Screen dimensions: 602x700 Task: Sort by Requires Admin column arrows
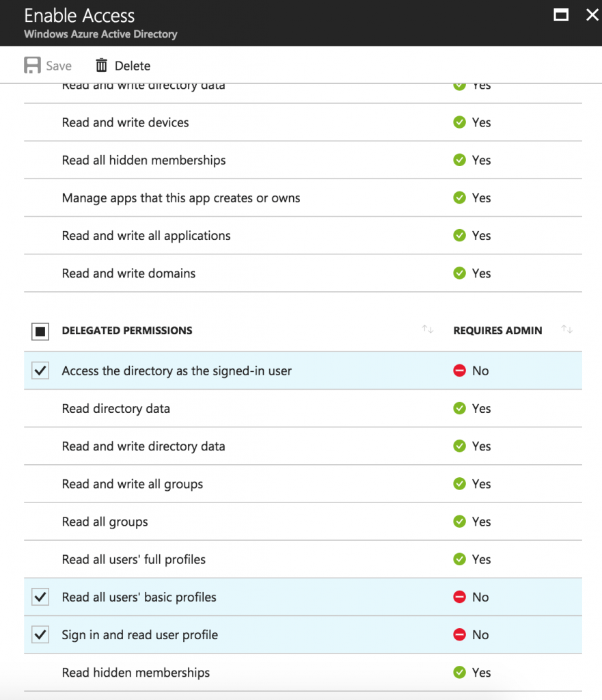pyautogui.click(x=566, y=330)
